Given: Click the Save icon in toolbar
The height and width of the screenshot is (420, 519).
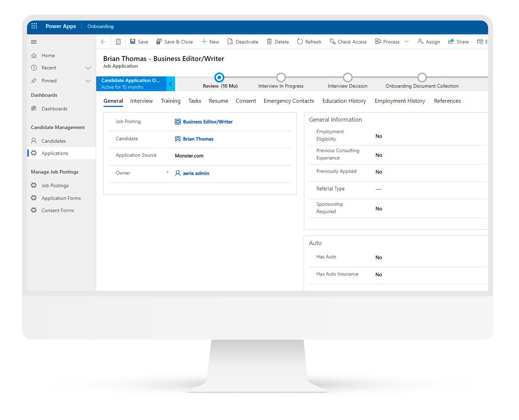Looking at the screenshot, I should click(x=133, y=42).
